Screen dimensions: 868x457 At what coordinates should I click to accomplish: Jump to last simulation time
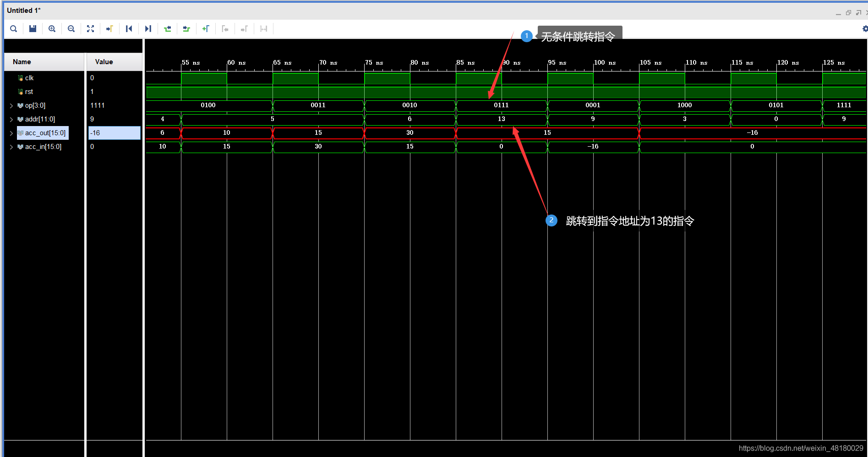[148, 29]
